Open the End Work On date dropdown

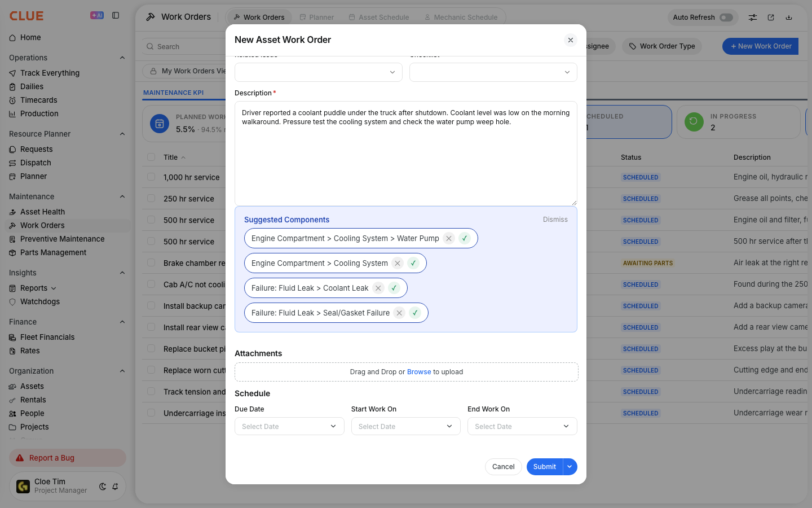coord(522,426)
